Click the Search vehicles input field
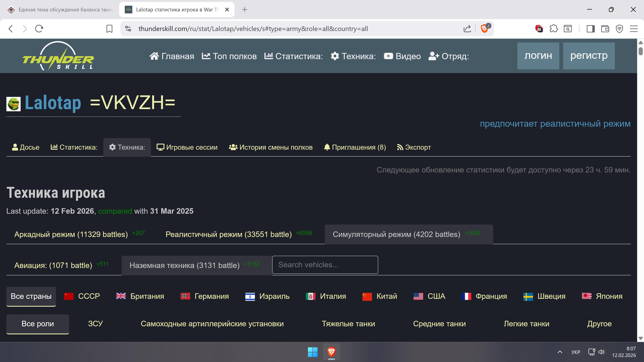This screenshot has width=644, height=362. 325,265
